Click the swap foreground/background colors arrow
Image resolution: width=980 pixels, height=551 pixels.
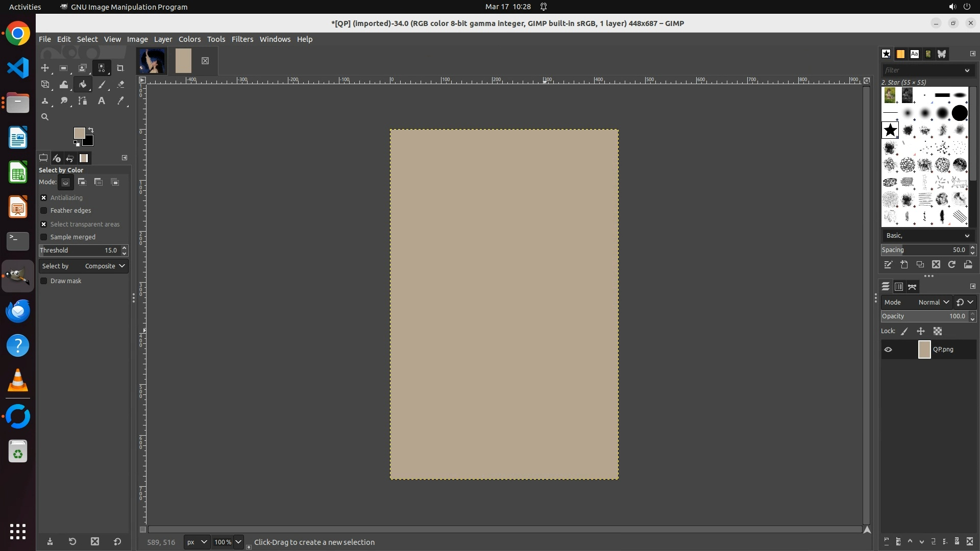91,130
